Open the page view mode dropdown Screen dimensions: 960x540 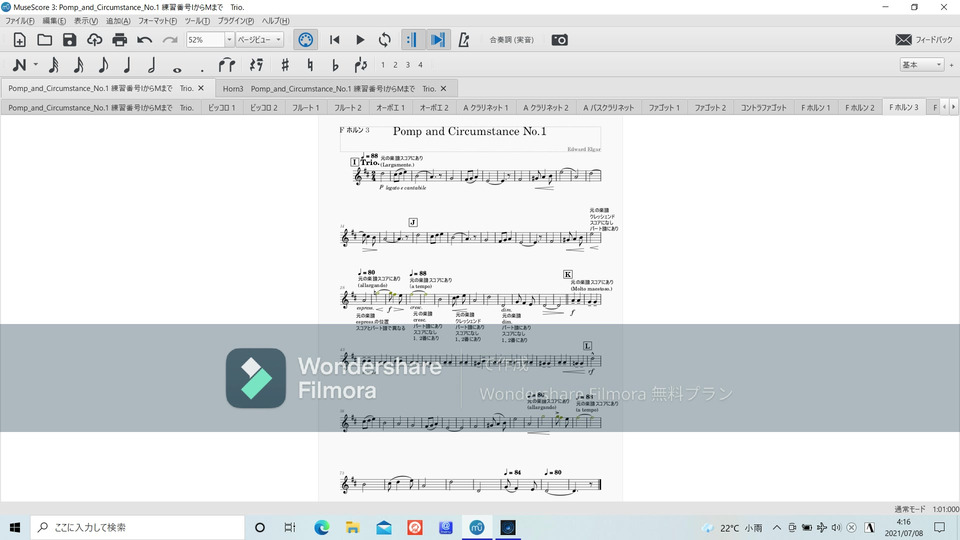click(260, 40)
